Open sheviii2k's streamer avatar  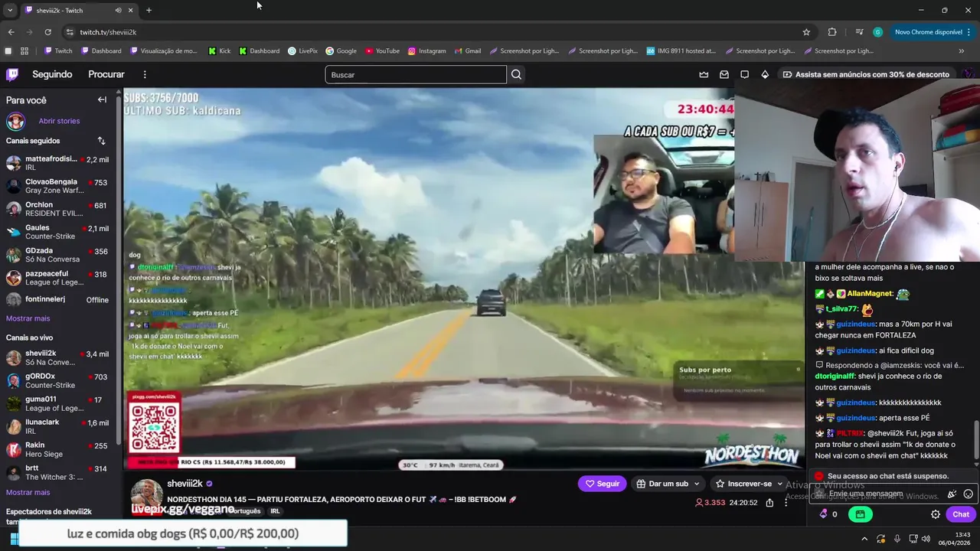point(146,496)
